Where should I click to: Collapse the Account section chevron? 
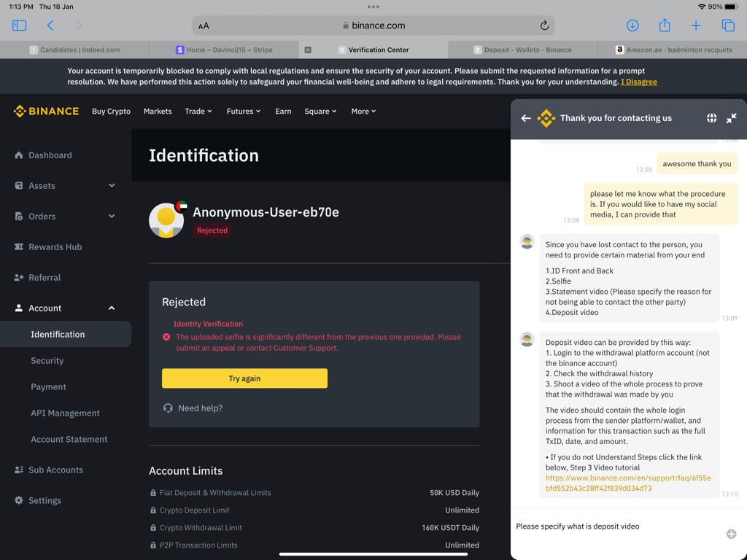pyautogui.click(x=112, y=308)
